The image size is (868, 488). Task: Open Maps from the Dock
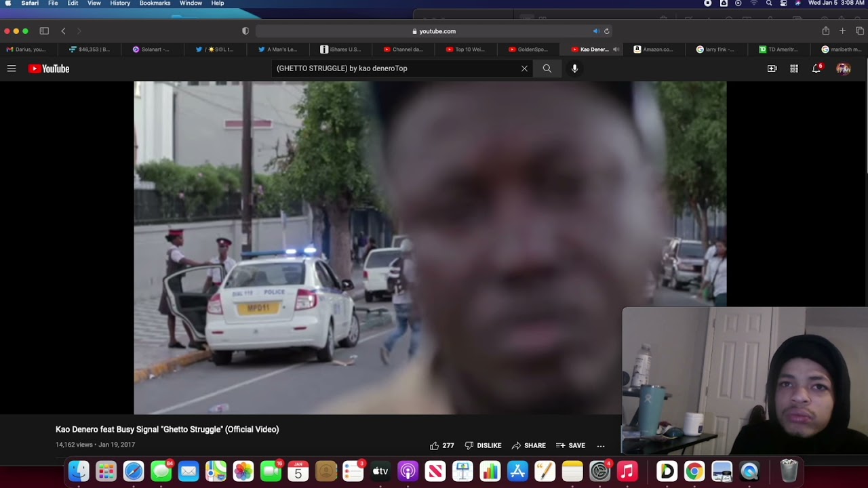click(216, 471)
